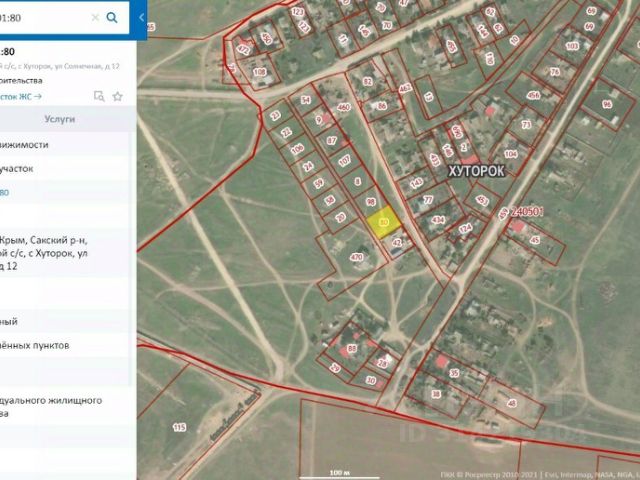The image size is (640, 480).
Task: Select parcel 54 on the map
Action: [306, 100]
